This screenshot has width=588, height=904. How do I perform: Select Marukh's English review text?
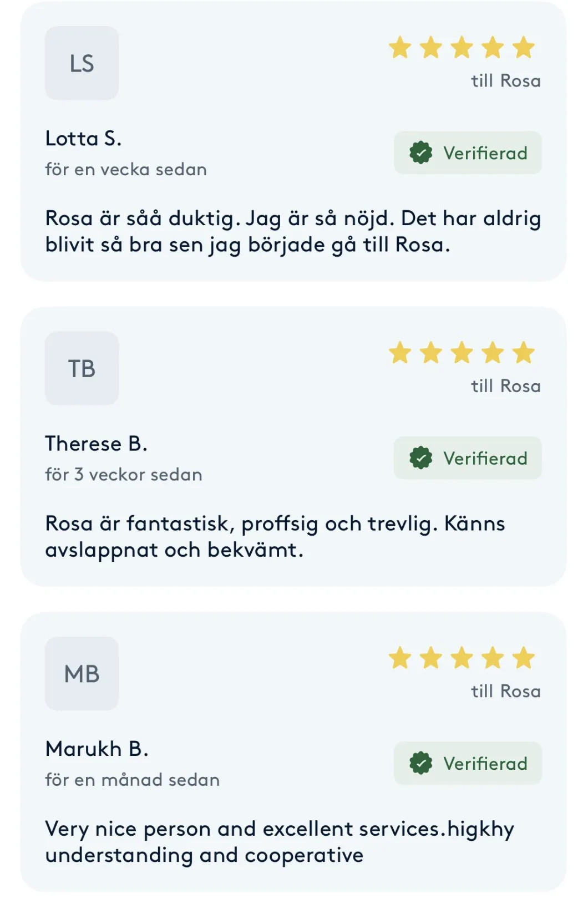[280, 842]
